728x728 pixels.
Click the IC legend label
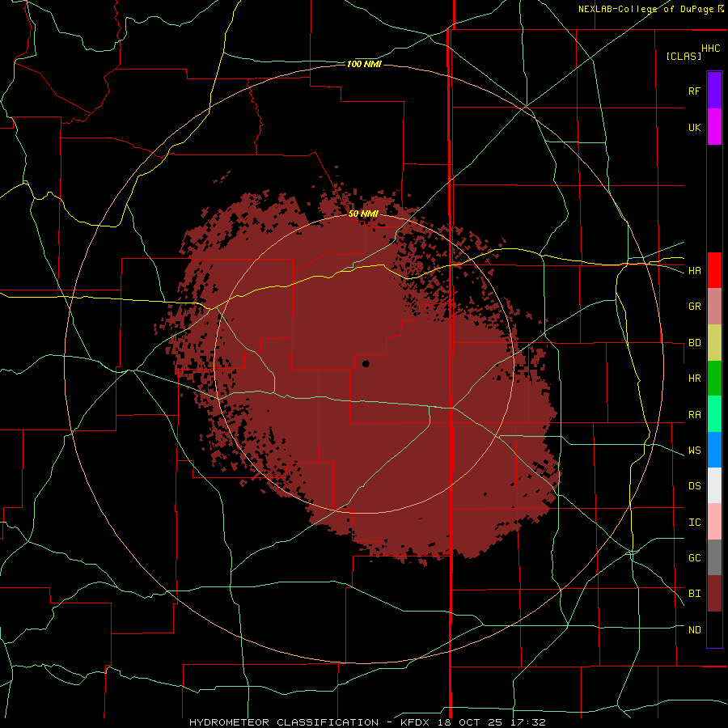pos(694,523)
